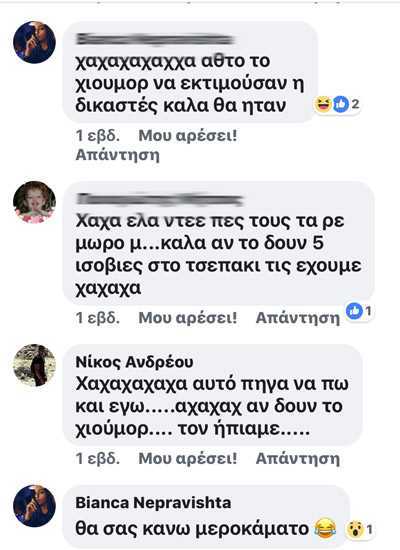Click Μου αρέσει! under first comment
The image size is (400, 550).
point(188,136)
